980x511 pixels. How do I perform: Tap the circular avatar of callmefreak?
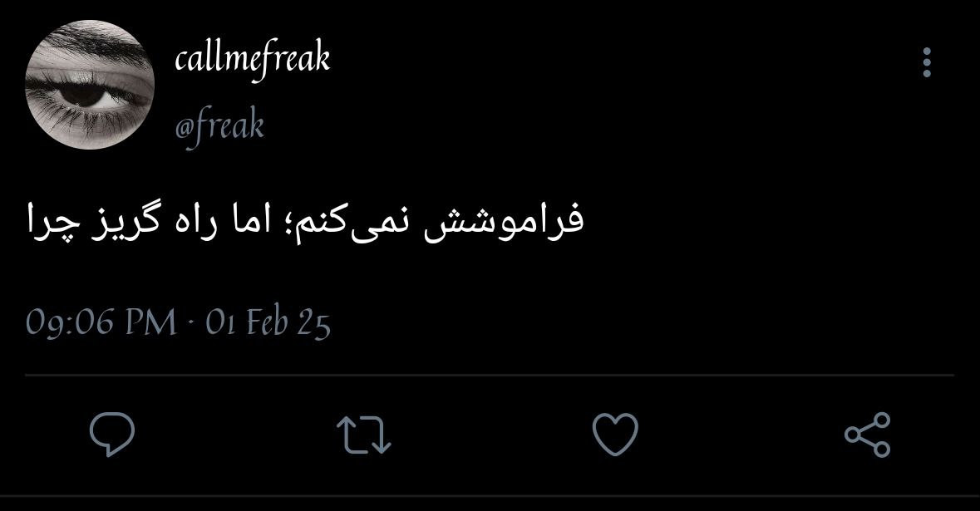90,84
